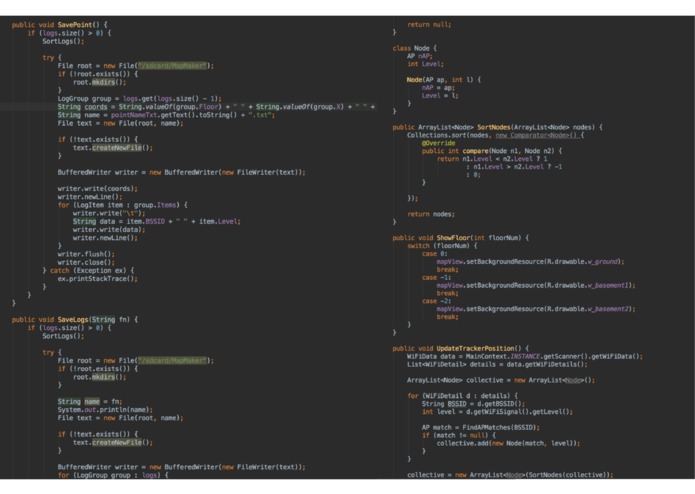695x494 pixels.
Task: Click the 'case -2:' label
Action: [x=437, y=301]
